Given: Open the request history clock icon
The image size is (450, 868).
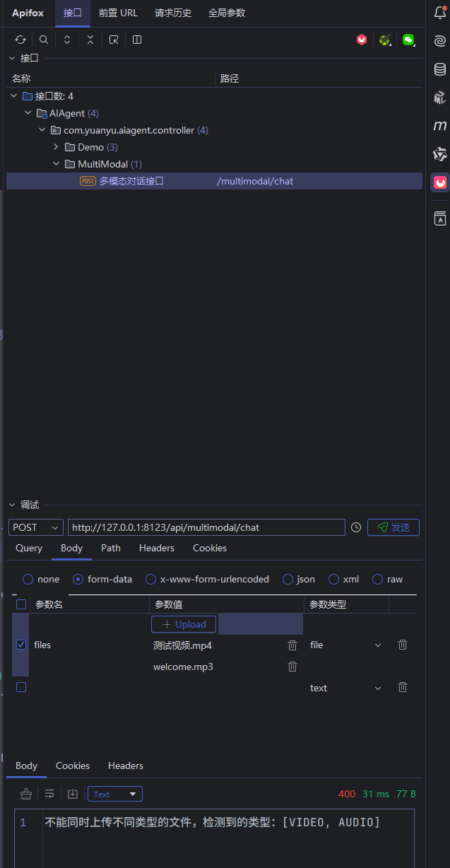Looking at the screenshot, I should point(356,527).
